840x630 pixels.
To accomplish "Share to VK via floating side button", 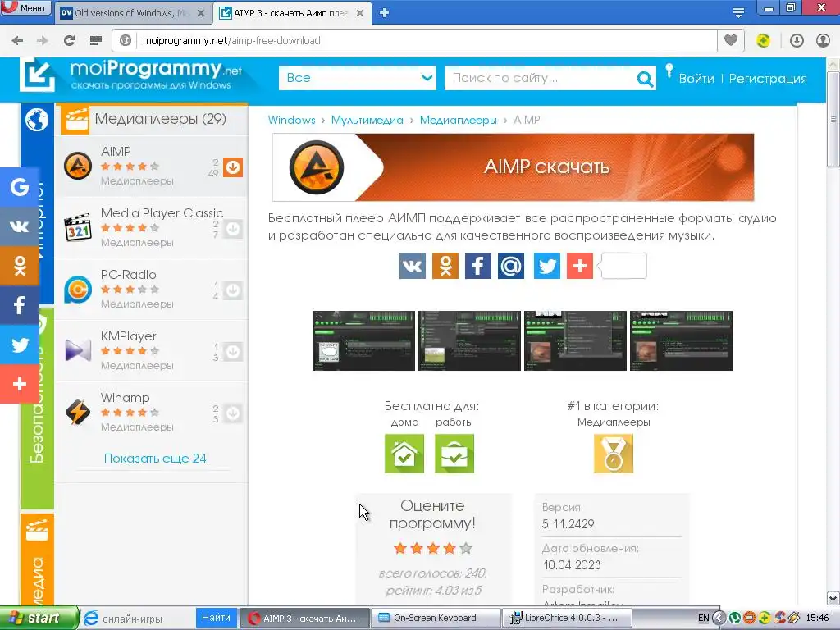I will (20, 226).
